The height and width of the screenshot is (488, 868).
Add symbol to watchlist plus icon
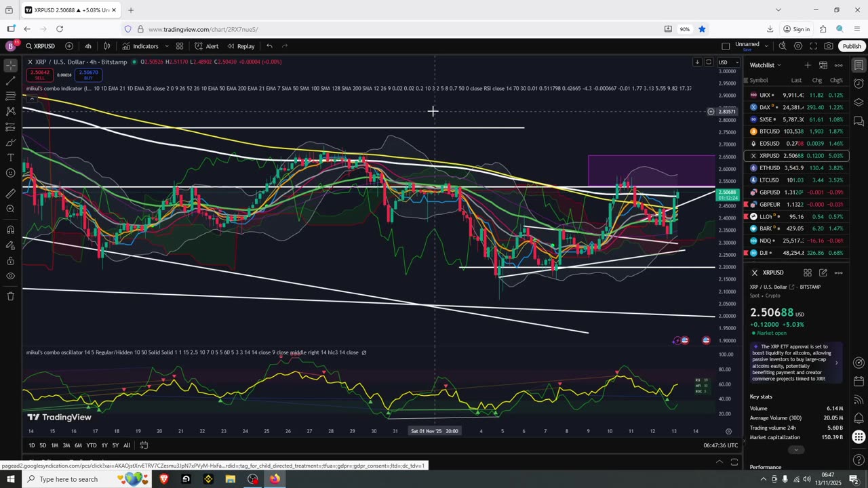(x=808, y=65)
